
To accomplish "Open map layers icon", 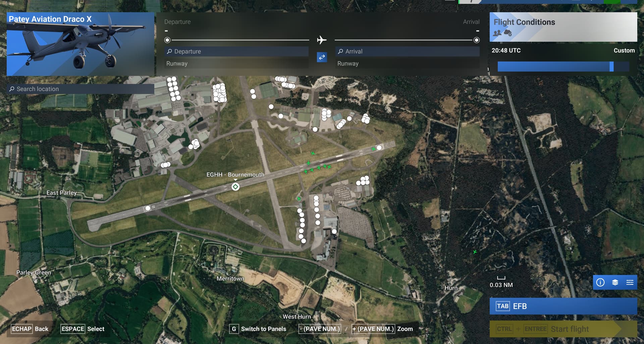I will [x=615, y=282].
